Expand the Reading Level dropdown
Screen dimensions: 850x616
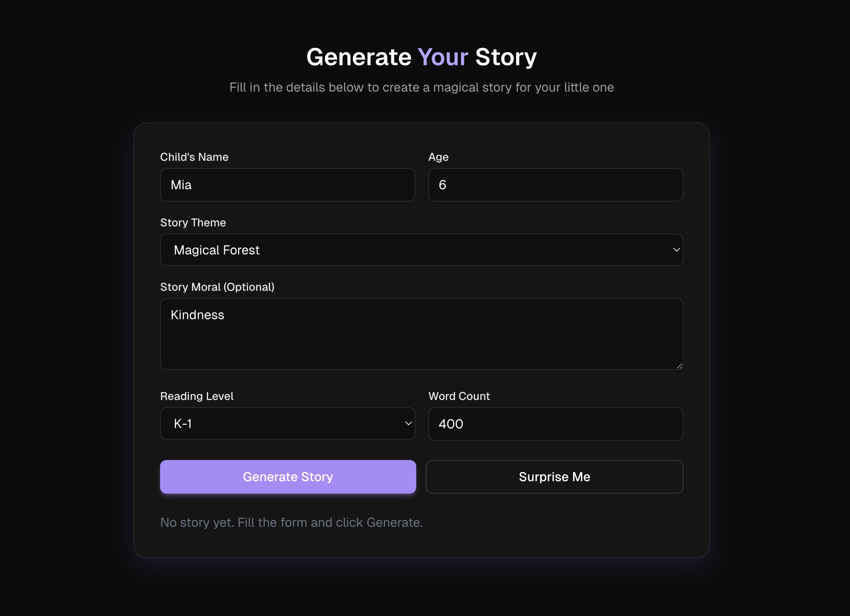pyautogui.click(x=287, y=423)
